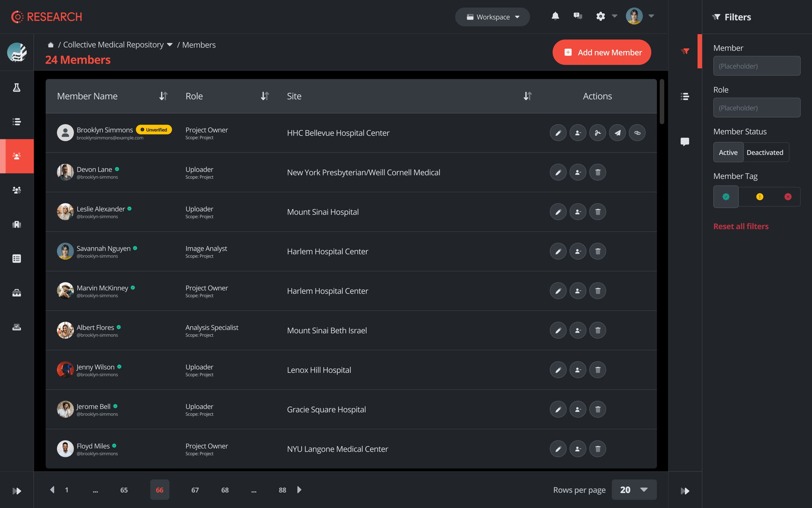Click edit pencil for Devon Lane
This screenshot has height=508, width=812.
coord(558,172)
